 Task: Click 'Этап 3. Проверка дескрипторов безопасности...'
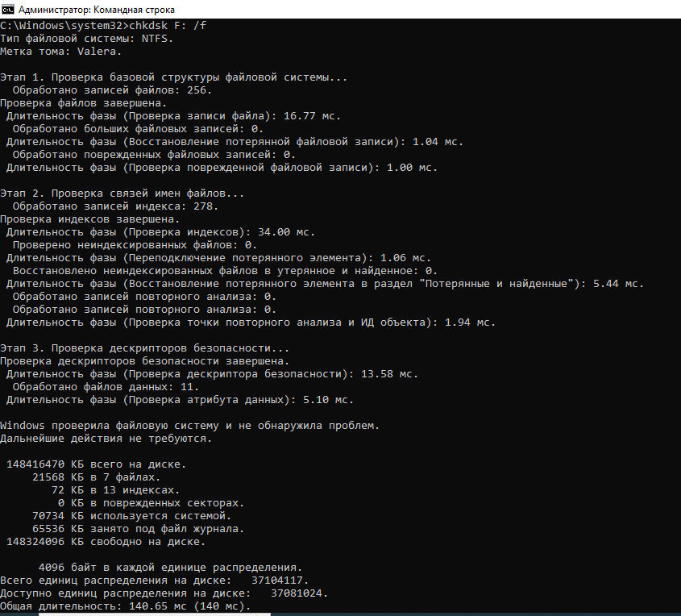click(144, 348)
